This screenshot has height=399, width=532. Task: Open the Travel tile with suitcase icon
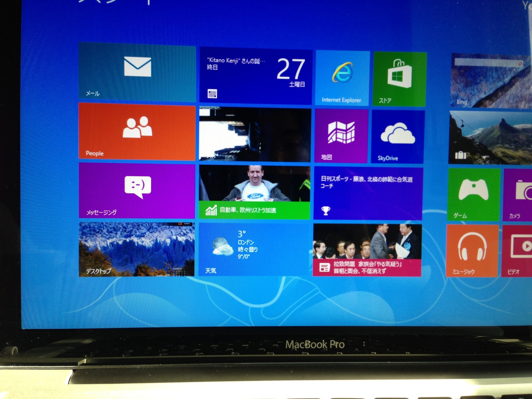pyautogui.click(x=490, y=138)
